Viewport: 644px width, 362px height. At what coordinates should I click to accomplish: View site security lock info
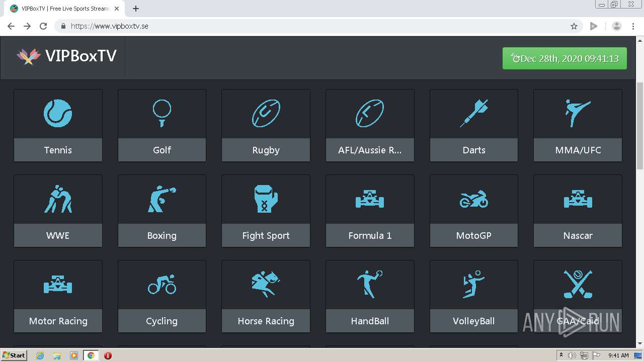click(x=63, y=26)
